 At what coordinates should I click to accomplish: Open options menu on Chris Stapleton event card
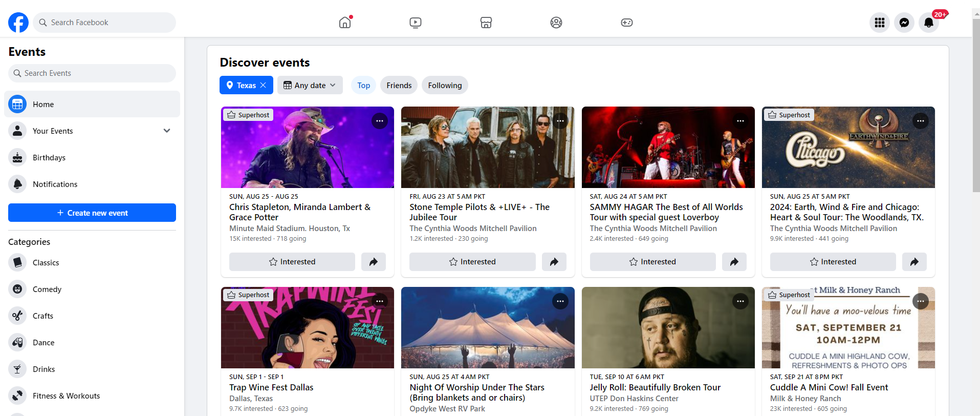pyautogui.click(x=380, y=121)
